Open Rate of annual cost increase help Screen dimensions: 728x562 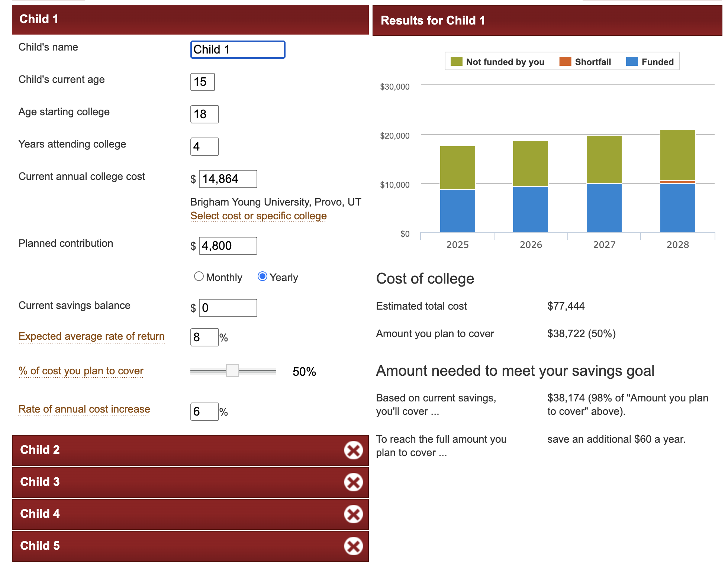(x=84, y=409)
